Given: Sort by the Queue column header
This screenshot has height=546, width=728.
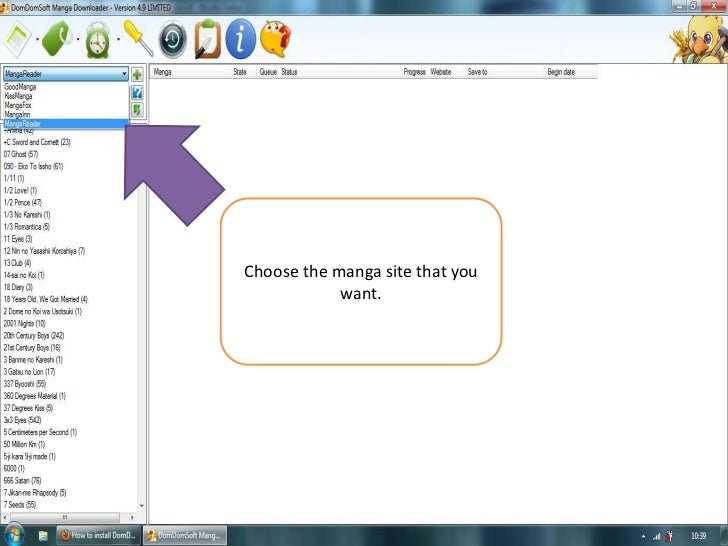Looking at the screenshot, I should [x=268, y=72].
